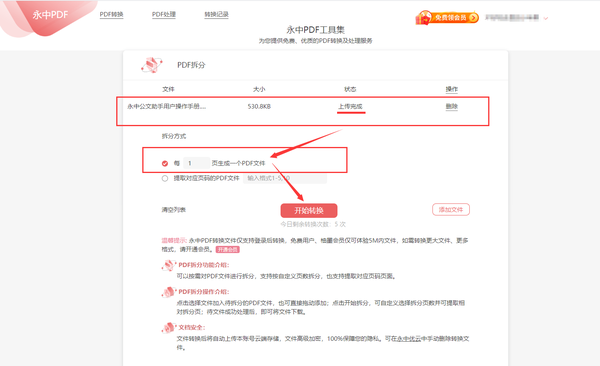Click the PDF拆分操作介绍 section icon
This screenshot has width=600, height=366.
coord(168,292)
